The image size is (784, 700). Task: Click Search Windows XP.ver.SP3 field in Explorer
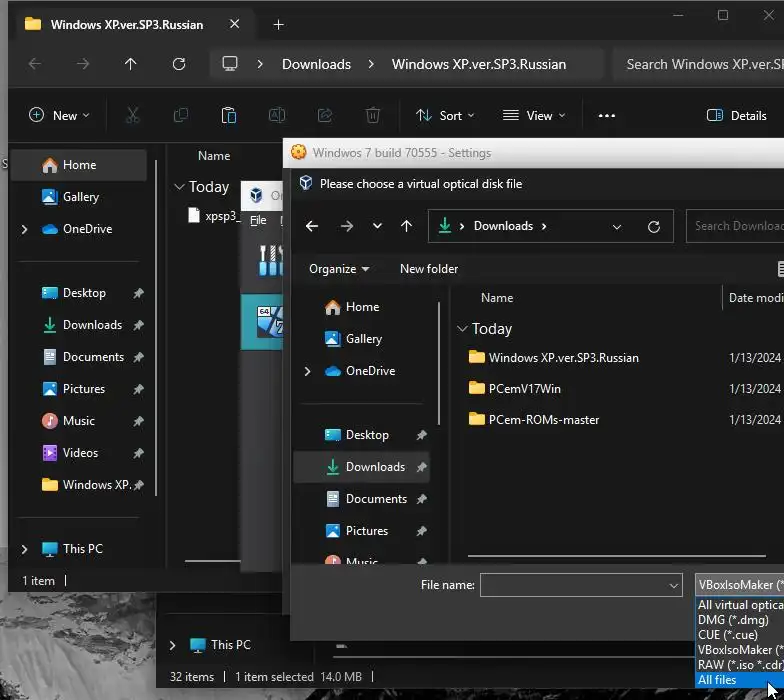[x=699, y=64]
